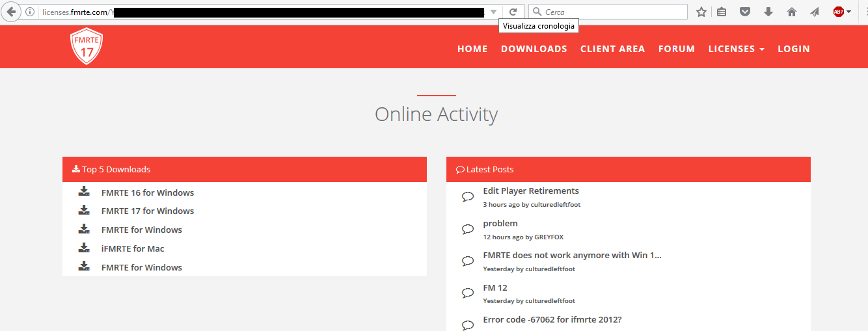Bookmark this page with the star icon
This screenshot has width=868, height=331.
[x=701, y=12]
